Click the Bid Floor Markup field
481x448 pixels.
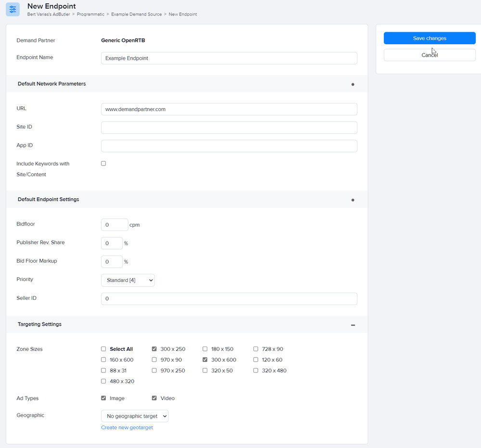point(112,262)
